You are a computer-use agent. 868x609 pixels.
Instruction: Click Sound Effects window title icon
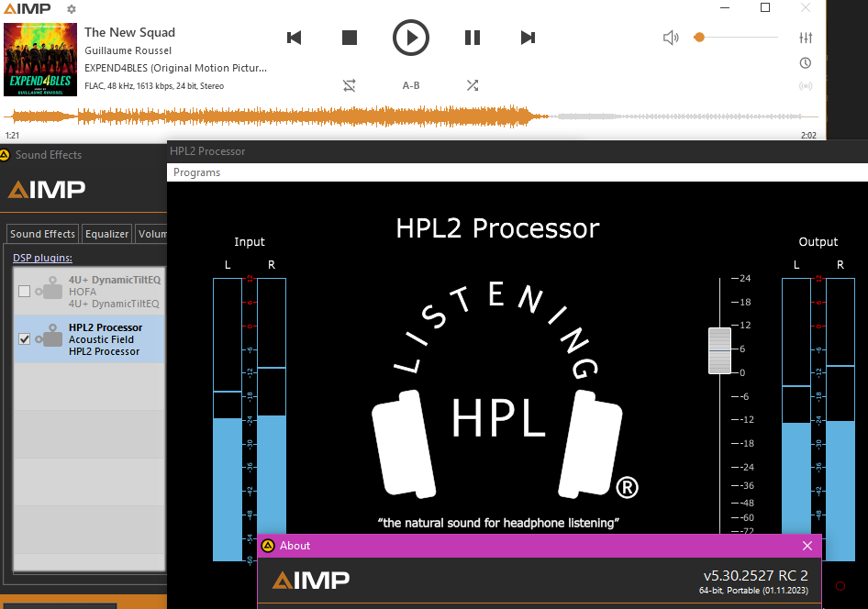pyautogui.click(x=5, y=155)
